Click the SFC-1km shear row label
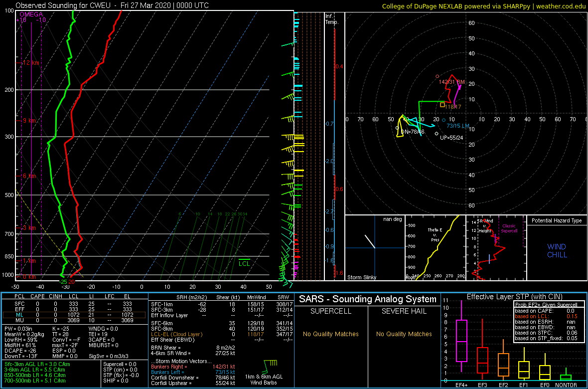Screen dimensions: 588x389 click(x=162, y=304)
